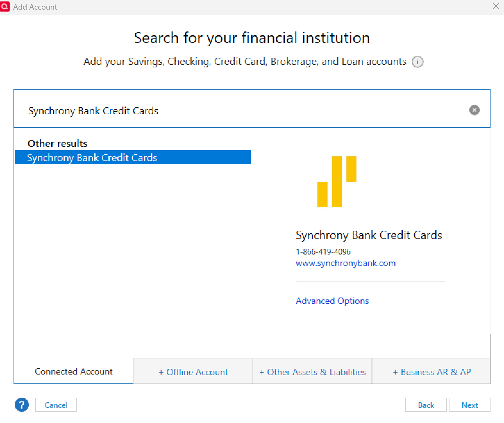Close the Add Account window

(496, 6)
